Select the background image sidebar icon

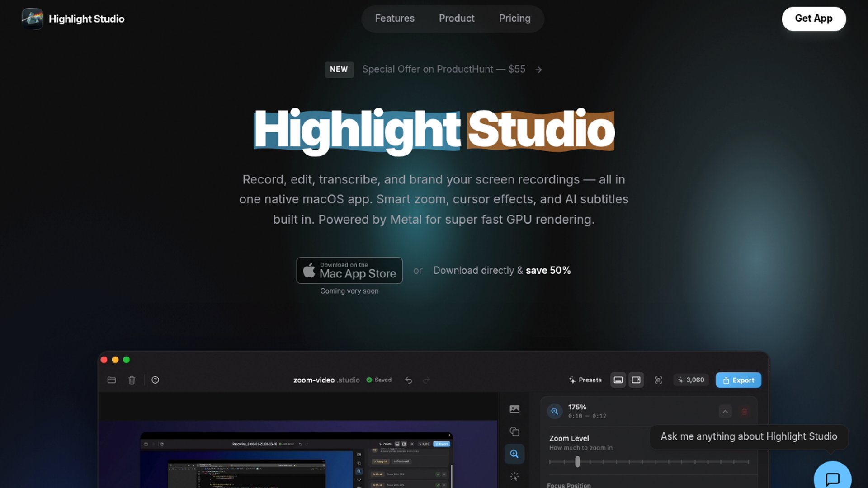click(x=514, y=409)
